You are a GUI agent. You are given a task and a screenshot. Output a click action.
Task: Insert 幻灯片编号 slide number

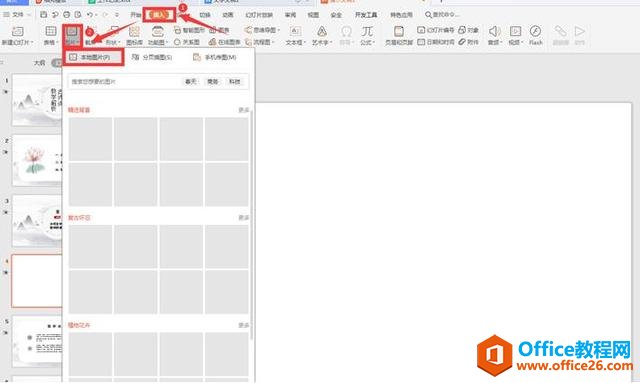(435, 30)
